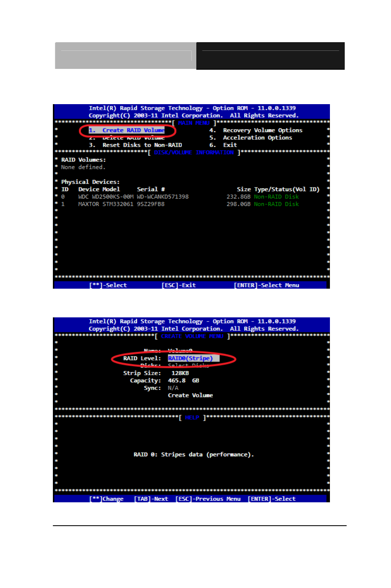Change the 128KB Strip Size value

coord(180,373)
